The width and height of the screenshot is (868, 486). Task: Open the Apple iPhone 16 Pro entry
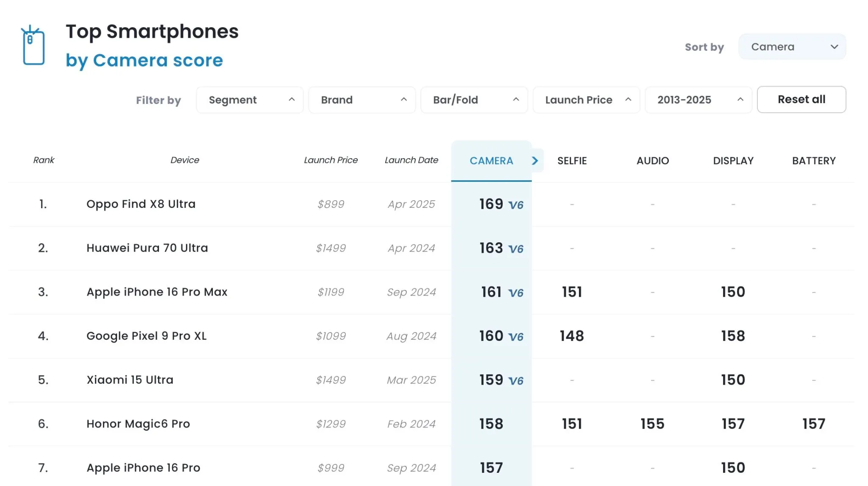coord(143,468)
